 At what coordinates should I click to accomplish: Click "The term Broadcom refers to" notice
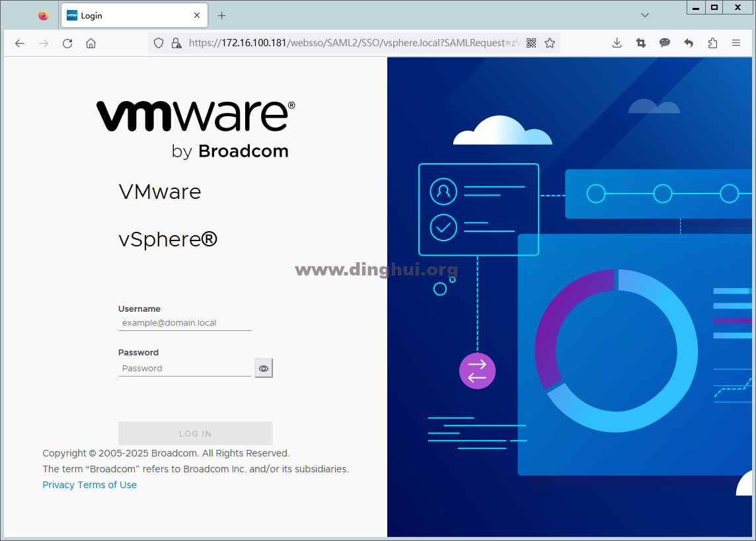195,469
